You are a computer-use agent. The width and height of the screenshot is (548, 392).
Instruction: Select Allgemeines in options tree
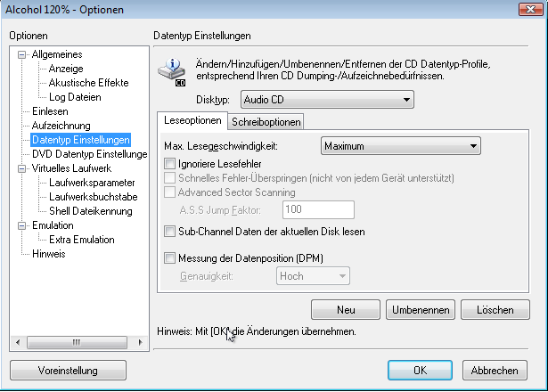pyautogui.click(x=57, y=54)
